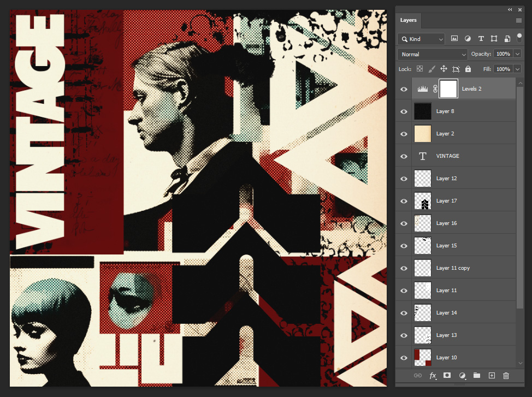Filter layers by pixel layer icon
Screen dimensions: 532x397
tap(454, 39)
